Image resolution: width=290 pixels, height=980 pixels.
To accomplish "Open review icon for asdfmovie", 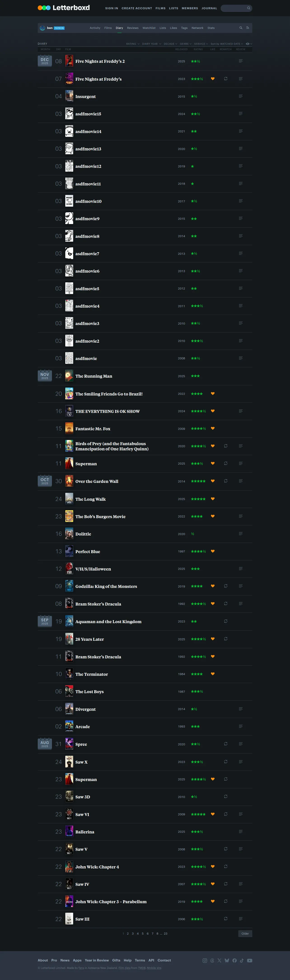I will (x=241, y=358).
